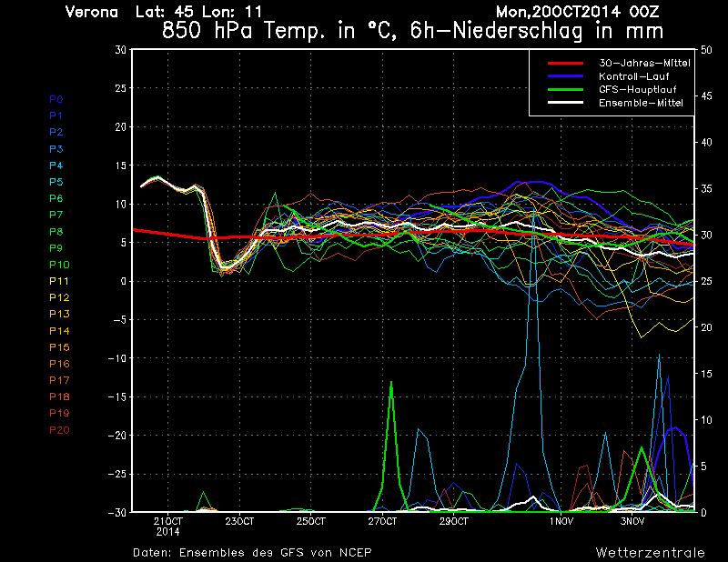Click the P20 ensemble member label
The width and height of the screenshot is (728, 562).
(58, 429)
